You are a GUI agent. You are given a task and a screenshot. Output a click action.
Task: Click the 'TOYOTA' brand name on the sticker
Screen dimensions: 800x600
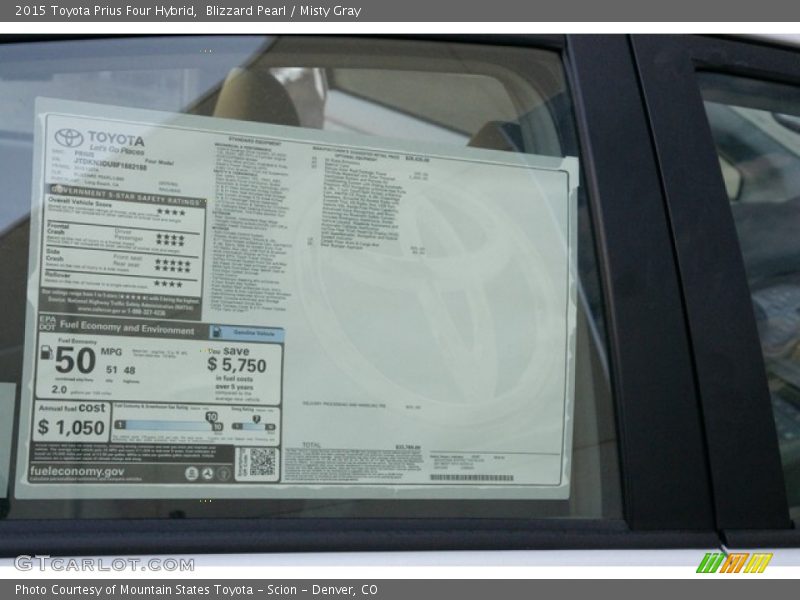pyautogui.click(x=116, y=139)
